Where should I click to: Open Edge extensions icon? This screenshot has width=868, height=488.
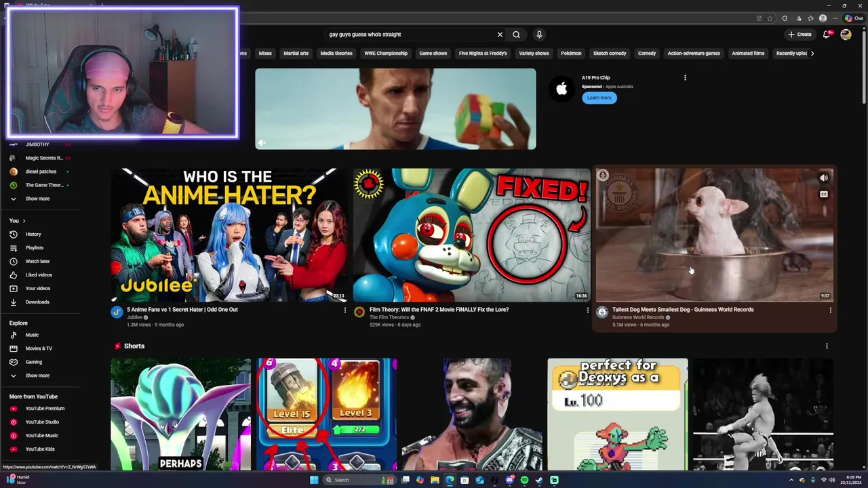[785, 18]
